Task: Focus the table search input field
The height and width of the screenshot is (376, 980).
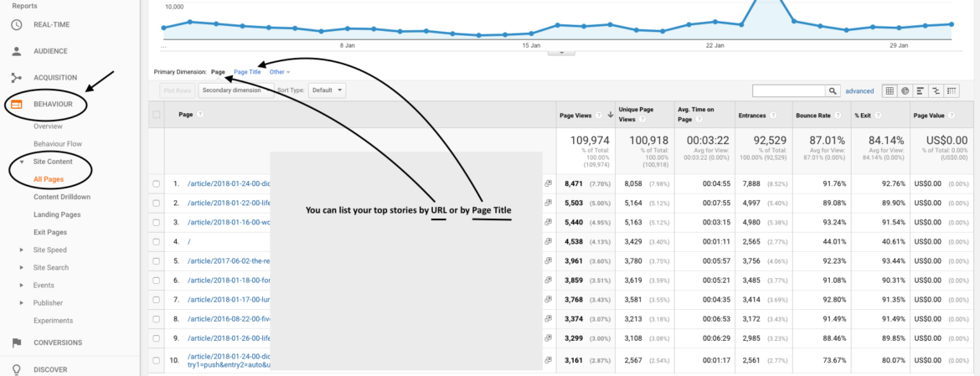Action: (x=789, y=91)
